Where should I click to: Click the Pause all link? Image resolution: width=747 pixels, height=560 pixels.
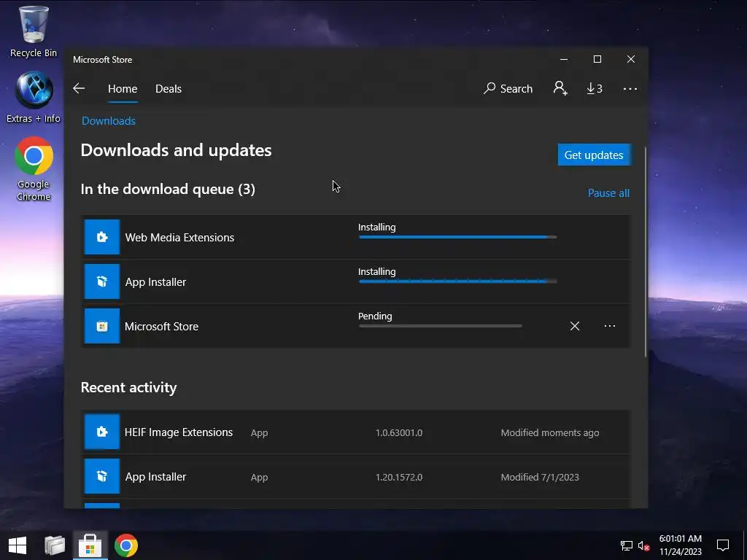608,192
